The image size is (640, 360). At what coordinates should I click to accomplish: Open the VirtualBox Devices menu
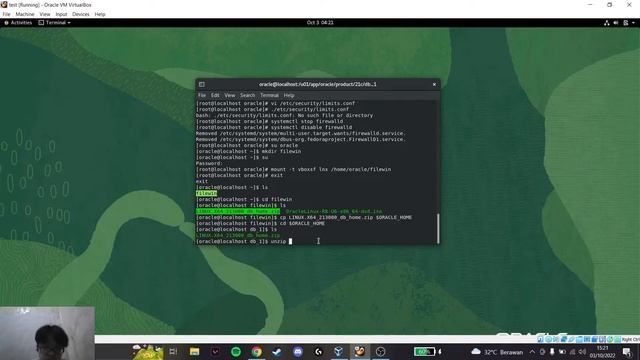[81, 14]
